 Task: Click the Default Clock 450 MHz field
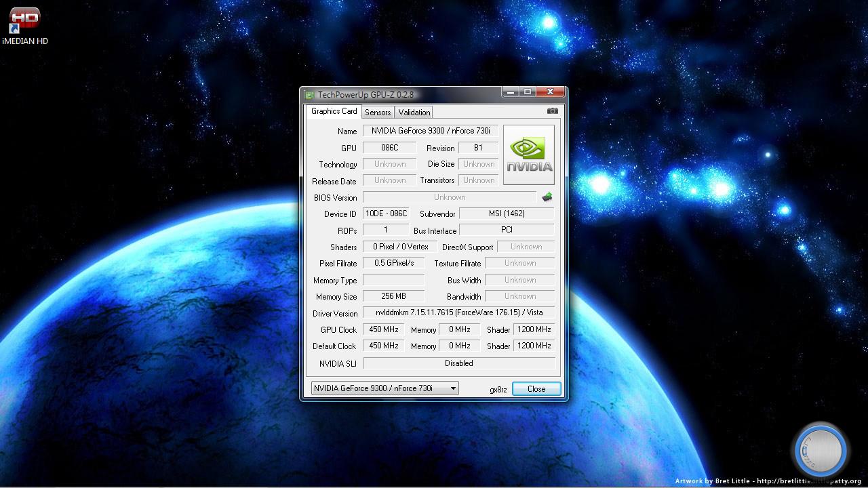[384, 346]
